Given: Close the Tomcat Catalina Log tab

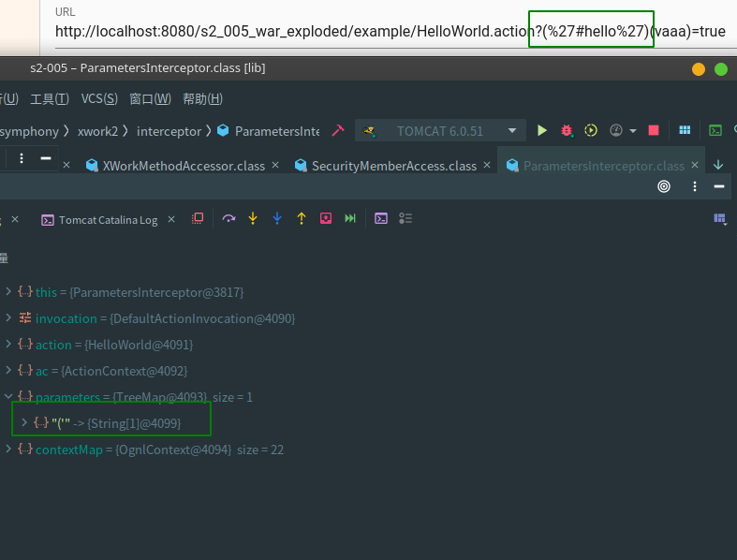Looking at the screenshot, I should click(x=170, y=219).
